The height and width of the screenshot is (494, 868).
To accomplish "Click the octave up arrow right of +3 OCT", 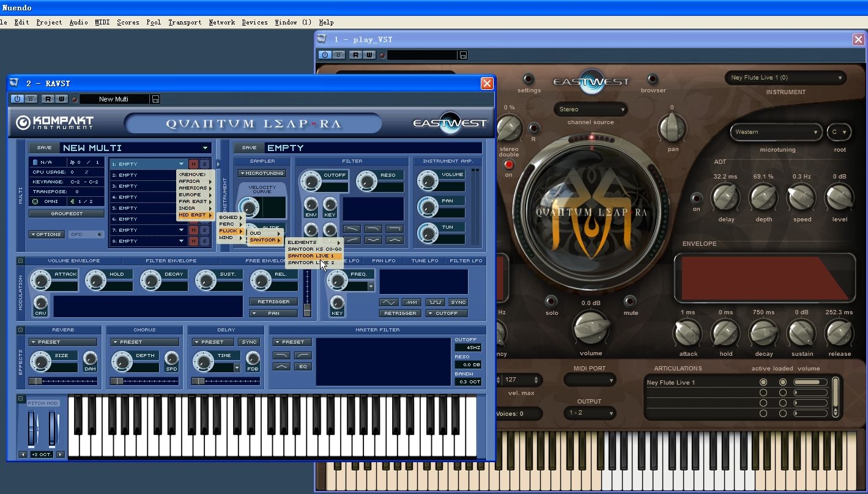I will point(61,454).
